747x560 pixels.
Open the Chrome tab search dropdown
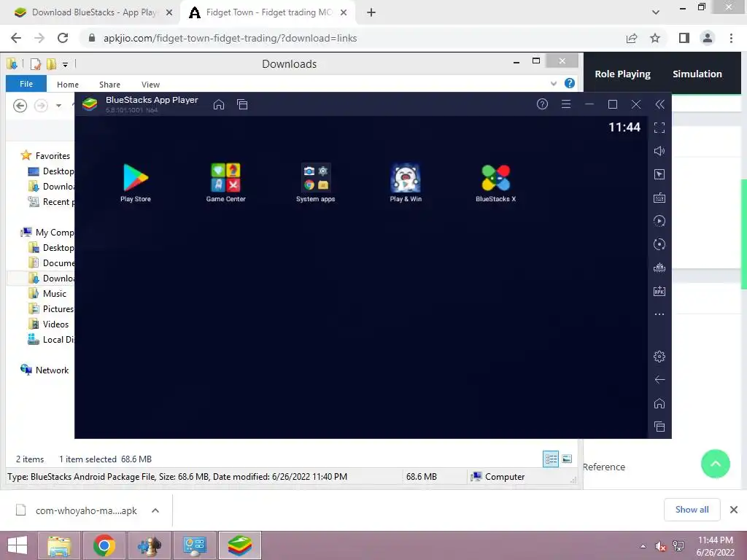point(656,12)
